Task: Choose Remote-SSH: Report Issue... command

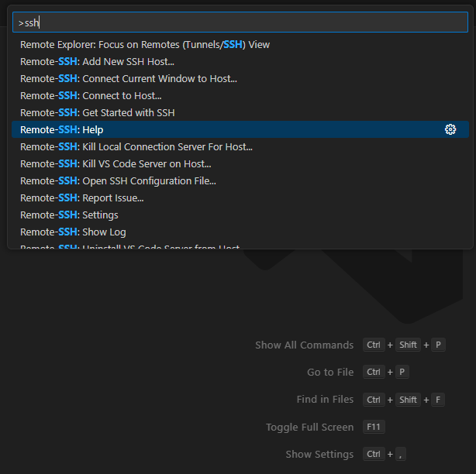Action: [240, 197]
